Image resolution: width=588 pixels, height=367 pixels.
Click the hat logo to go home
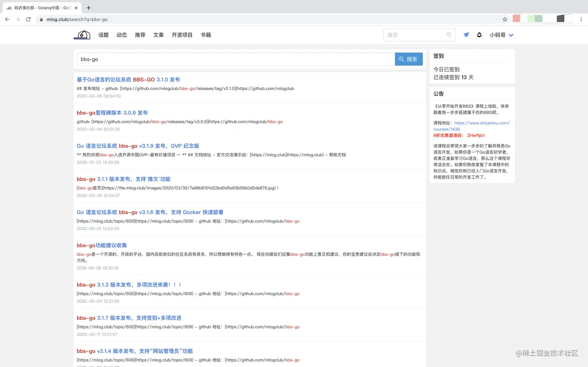(82, 35)
